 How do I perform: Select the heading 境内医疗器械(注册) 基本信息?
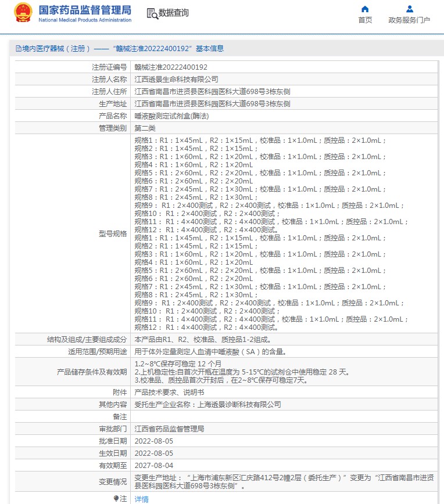120,49
